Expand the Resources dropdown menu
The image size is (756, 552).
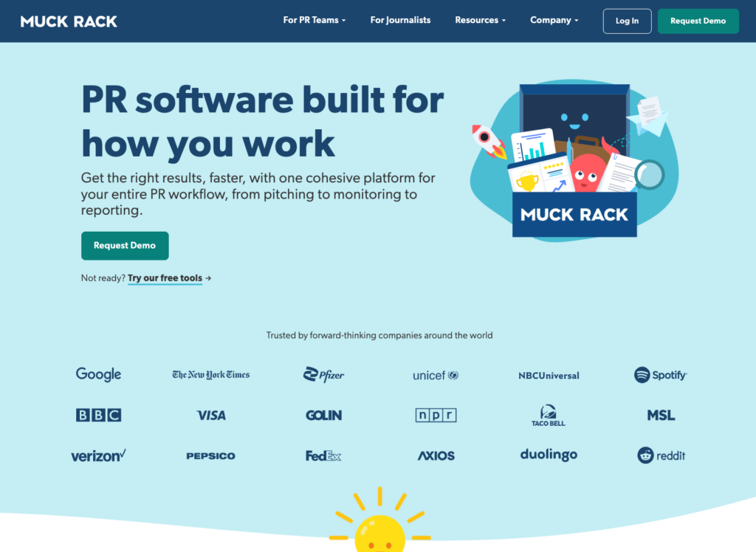click(x=480, y=20)
